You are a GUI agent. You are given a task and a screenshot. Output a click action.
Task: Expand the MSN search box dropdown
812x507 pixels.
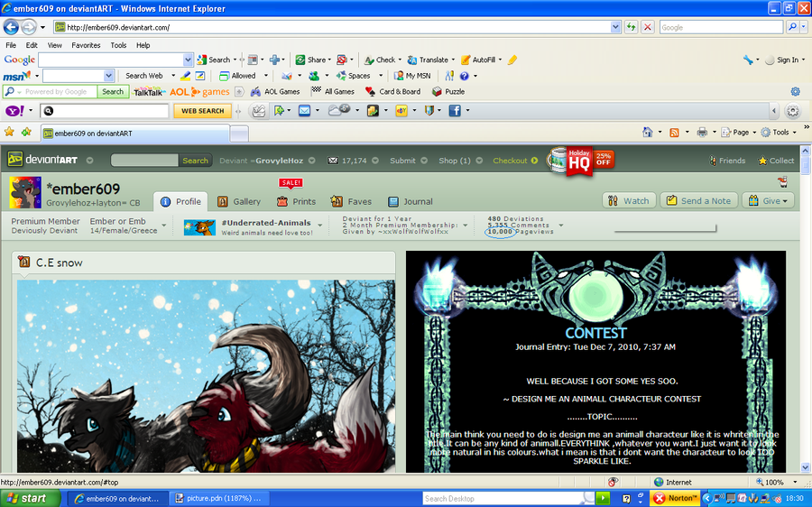tap(108, 76)
